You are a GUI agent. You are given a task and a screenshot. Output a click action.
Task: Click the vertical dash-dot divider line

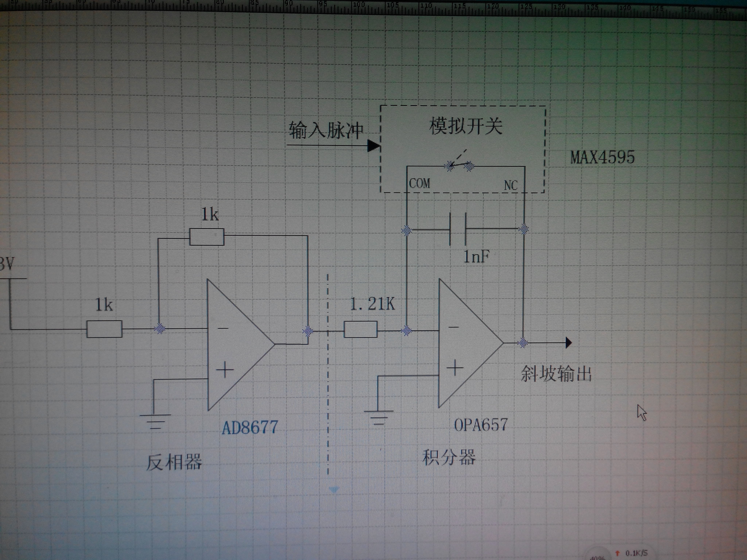click(328, 388)
